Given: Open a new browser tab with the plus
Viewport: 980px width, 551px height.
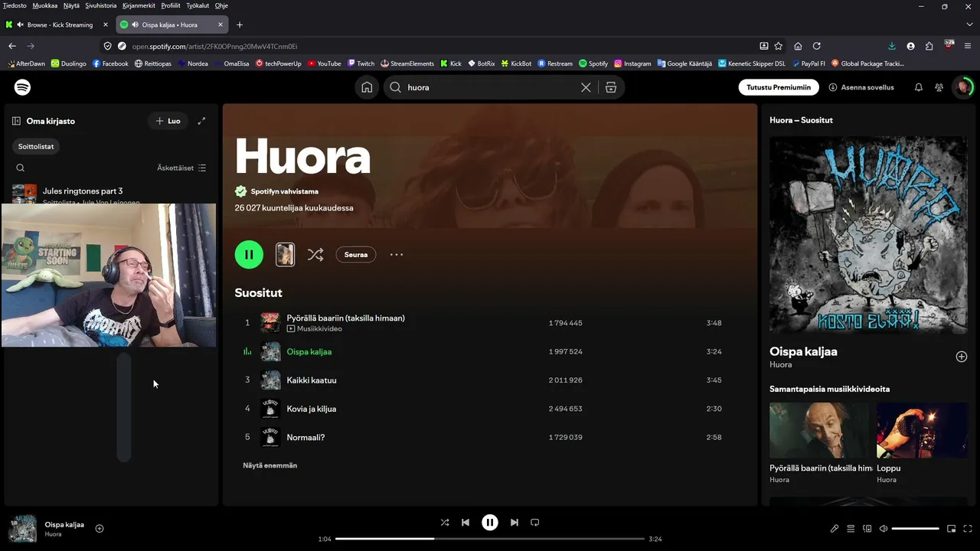Looking at the screenshot, I should pyautogui.click(x=240, y=24).
